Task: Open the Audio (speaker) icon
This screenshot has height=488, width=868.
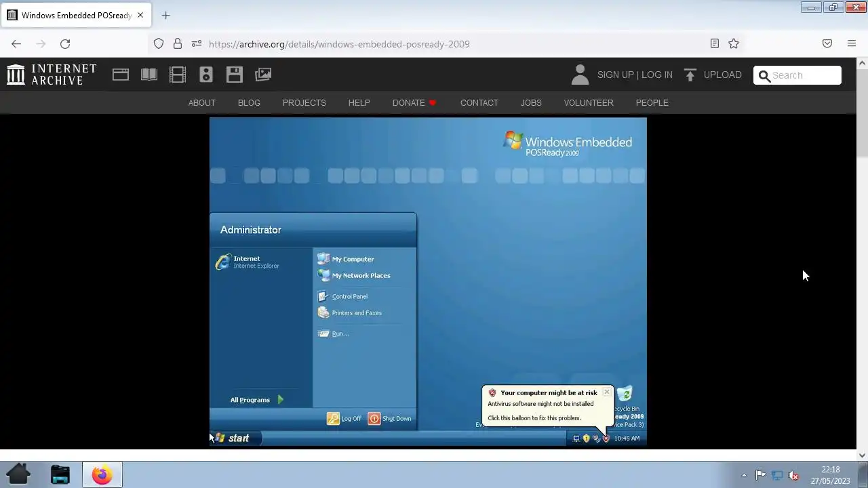Action: [x=206, y=75]
